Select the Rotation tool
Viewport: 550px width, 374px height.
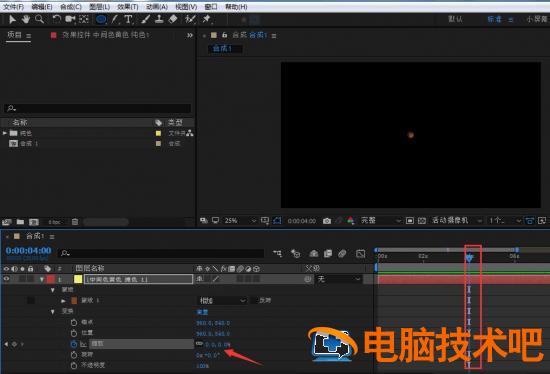point(56,19)
